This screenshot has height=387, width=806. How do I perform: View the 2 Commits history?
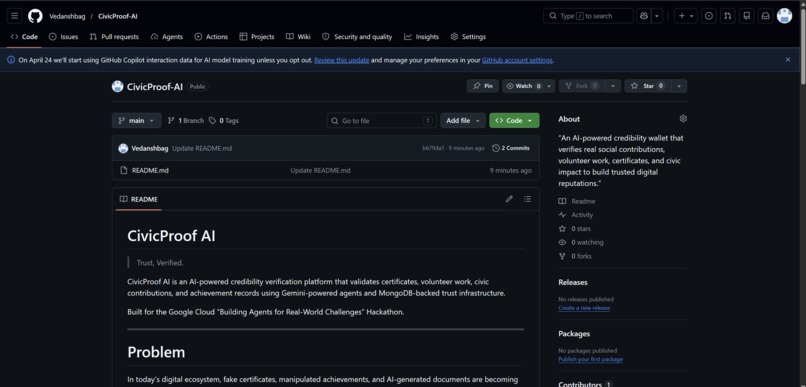click(510, 149)
